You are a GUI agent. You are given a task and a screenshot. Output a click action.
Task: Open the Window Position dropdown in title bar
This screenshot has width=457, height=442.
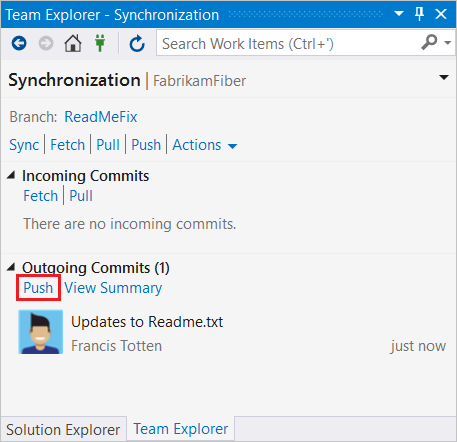coord(399,14)
